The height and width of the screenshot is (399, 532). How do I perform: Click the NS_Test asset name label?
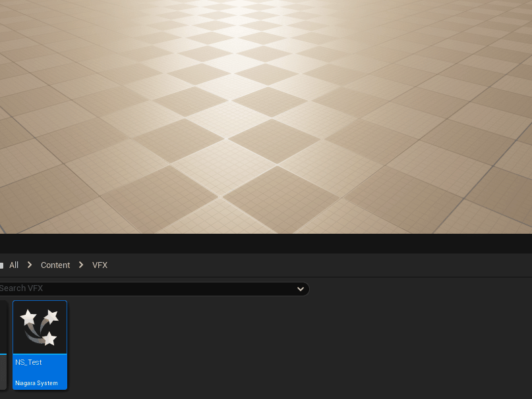coord(28,362)
